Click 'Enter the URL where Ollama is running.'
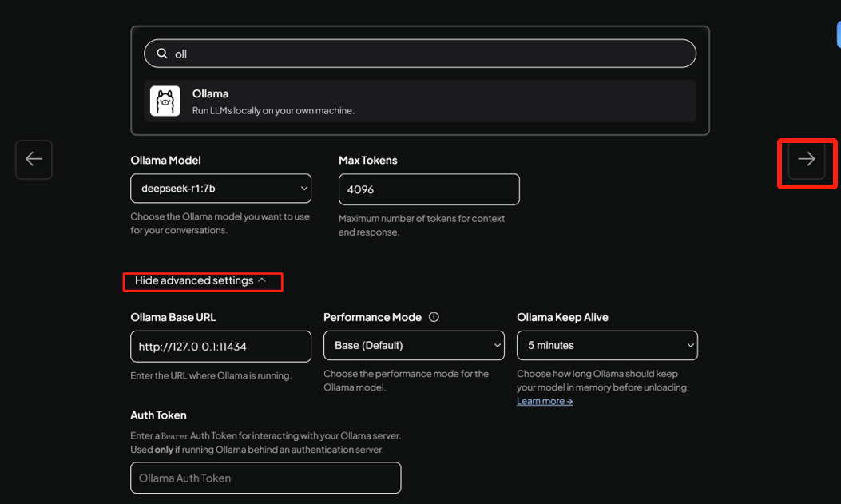 pos(211,375)
